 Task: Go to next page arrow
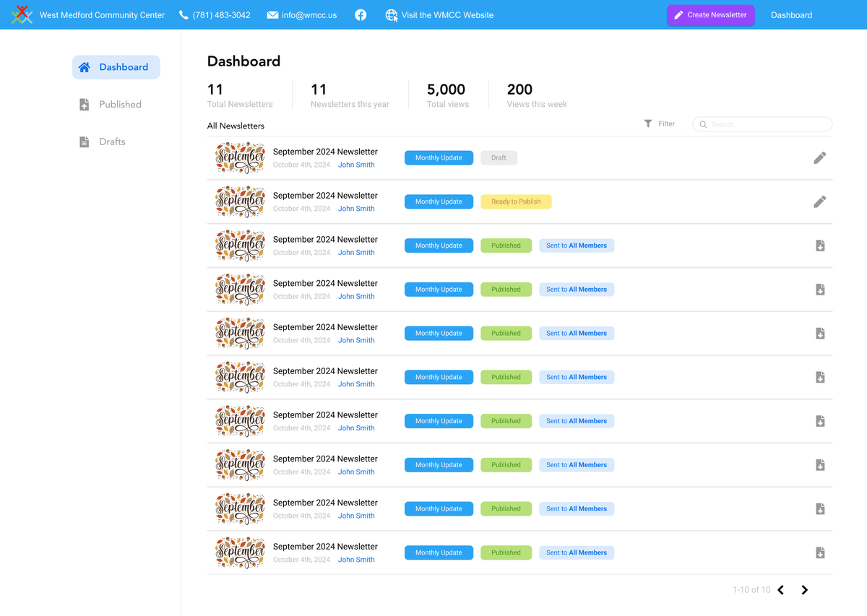pyautogui.click(x=804, y=590)
